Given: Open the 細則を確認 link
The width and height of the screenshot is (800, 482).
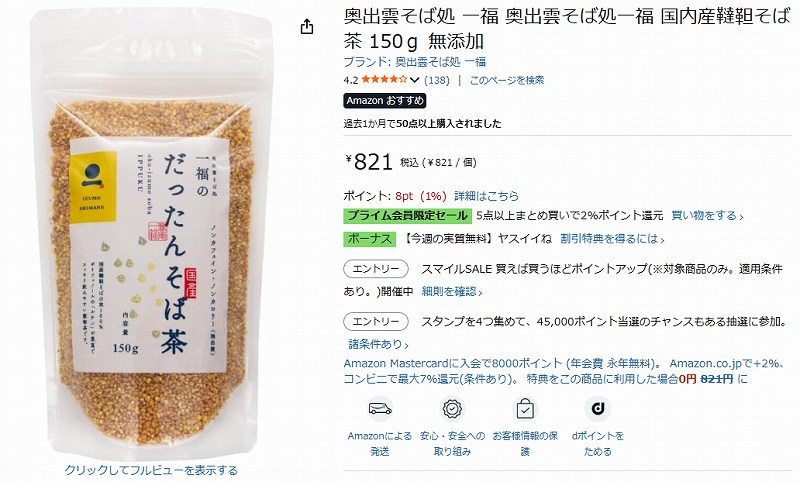Looking at the screenshot, I should pyautogui.click(x=452, y=292).
